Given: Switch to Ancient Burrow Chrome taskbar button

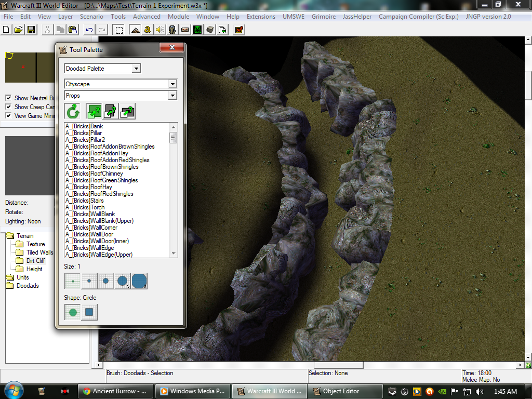Looking at the screenshot, I should tap(116, 391).
